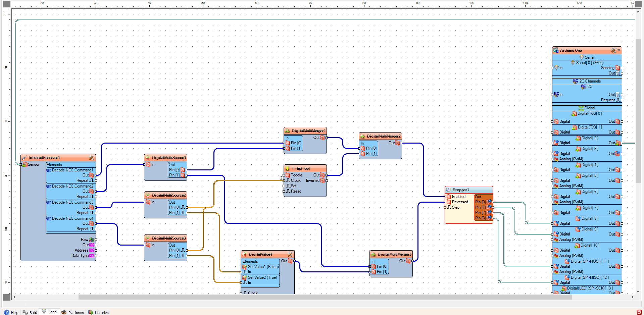Viewport: 644px width, 315px height.
Task: Click the InfraredReceiver1 Address output label
Action: click(82, 250)
